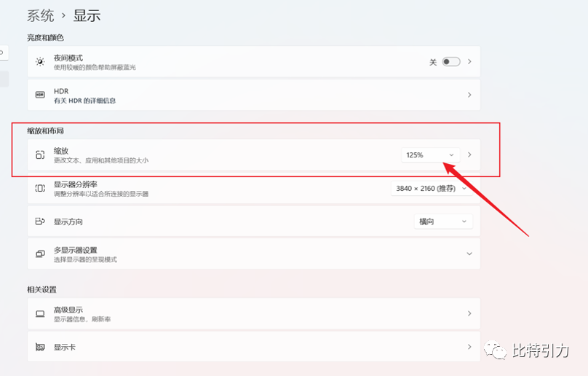Image resolution: width=588 pixels, height=376 pixels.
Task: Open the 3840 × 2160 resolution dropdown
Action: 428,189
